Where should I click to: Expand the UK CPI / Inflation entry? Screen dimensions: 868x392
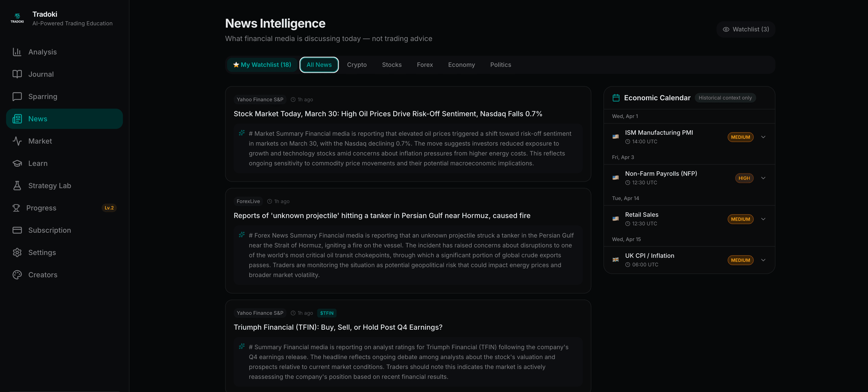coord(763,260)
